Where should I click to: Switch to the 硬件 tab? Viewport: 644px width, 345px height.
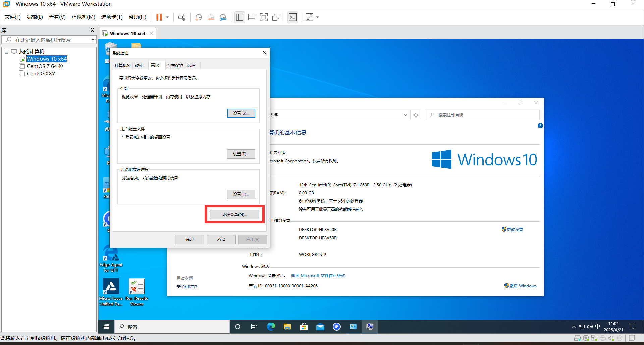pos(139,66)
